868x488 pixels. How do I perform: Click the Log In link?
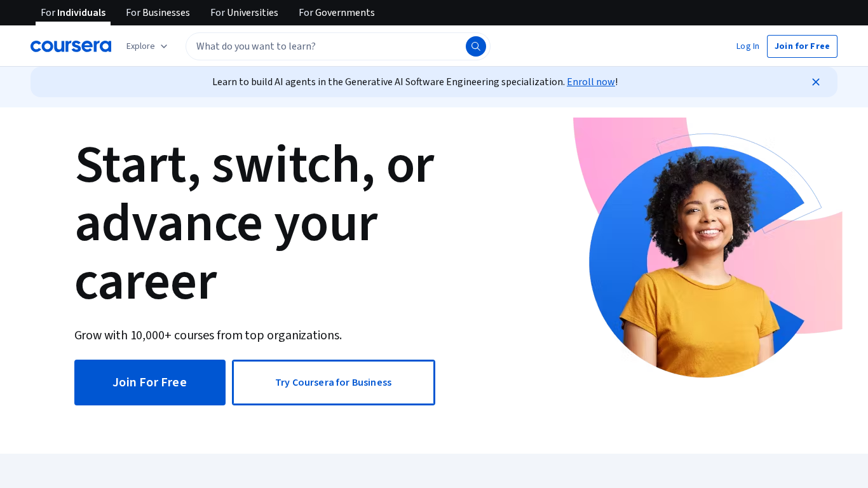point(747,46)
